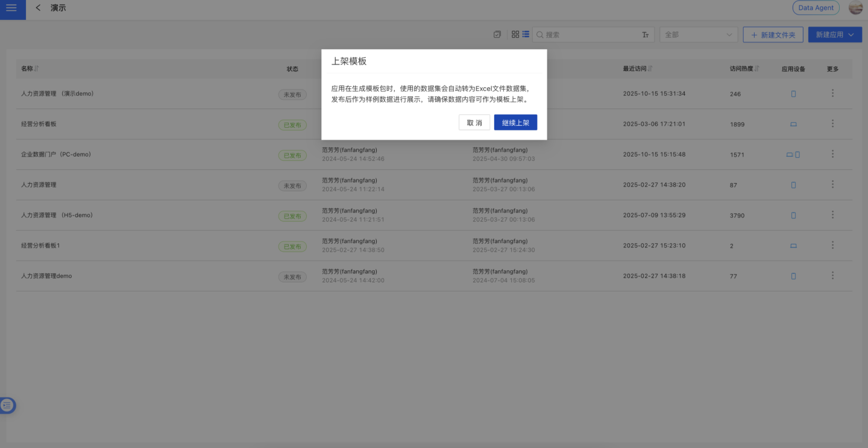Expand the floating sidebar panel button
868x448 pixels.
click(8, 405)
